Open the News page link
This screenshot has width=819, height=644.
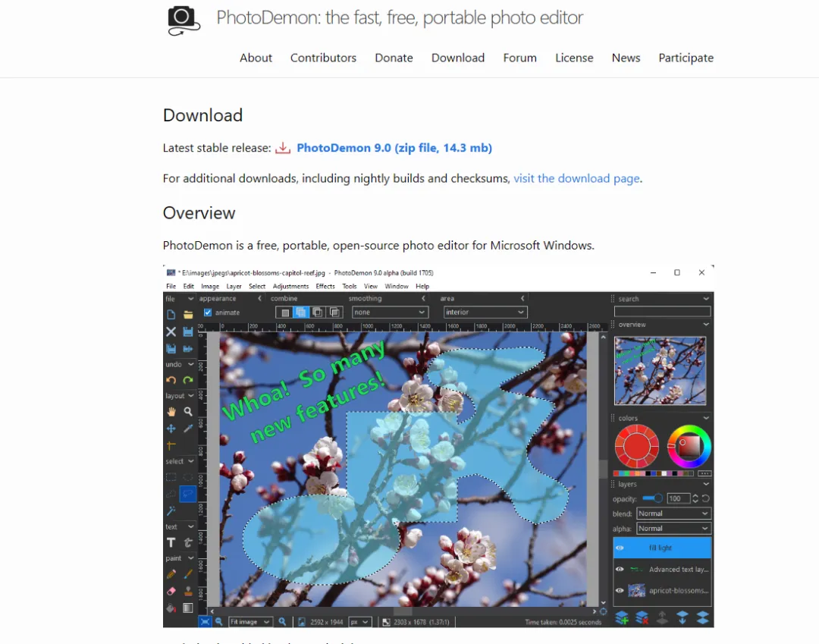626,58
